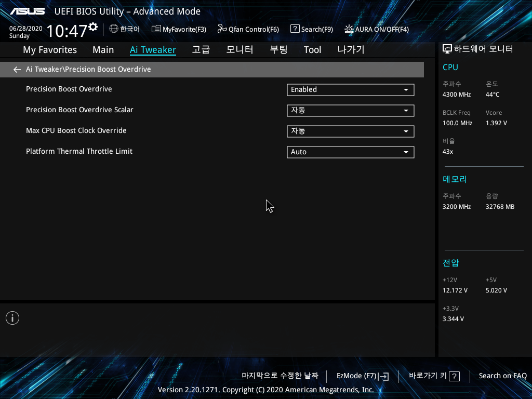Open Max CPU Boost Clock Override dropdown

(x=351, y=131)
